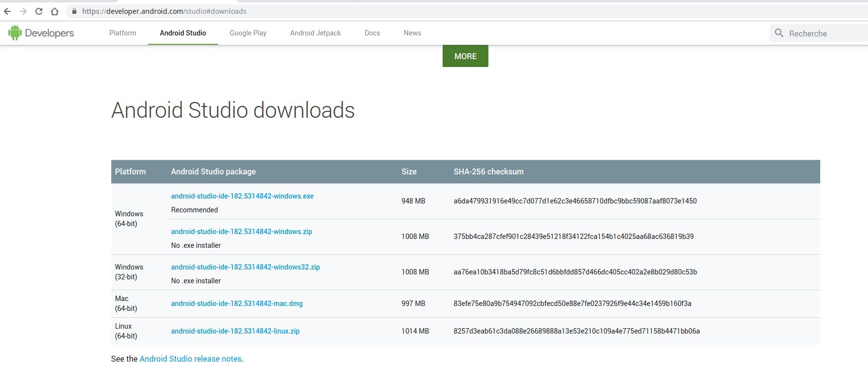
Task: Open the Android Studio release notes link
Action: (191, 359)
